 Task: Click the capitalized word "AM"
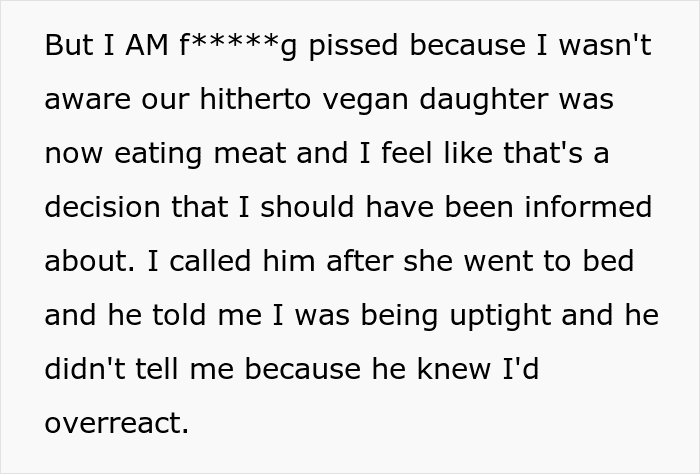pos(147,46)
